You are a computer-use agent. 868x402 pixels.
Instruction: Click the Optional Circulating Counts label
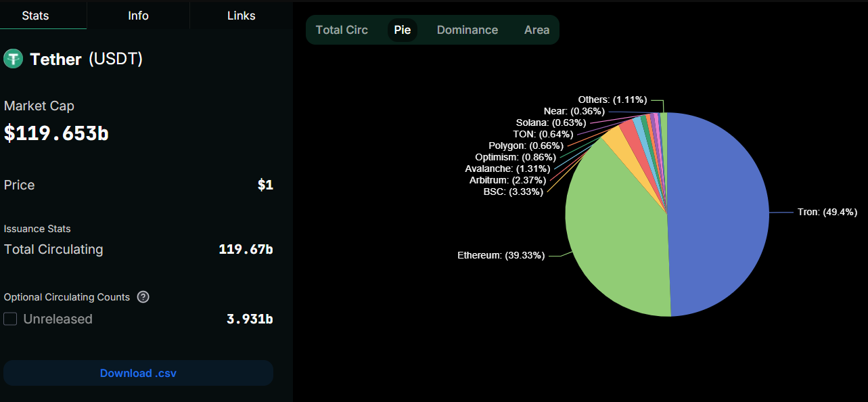click(x=67, y=297)
